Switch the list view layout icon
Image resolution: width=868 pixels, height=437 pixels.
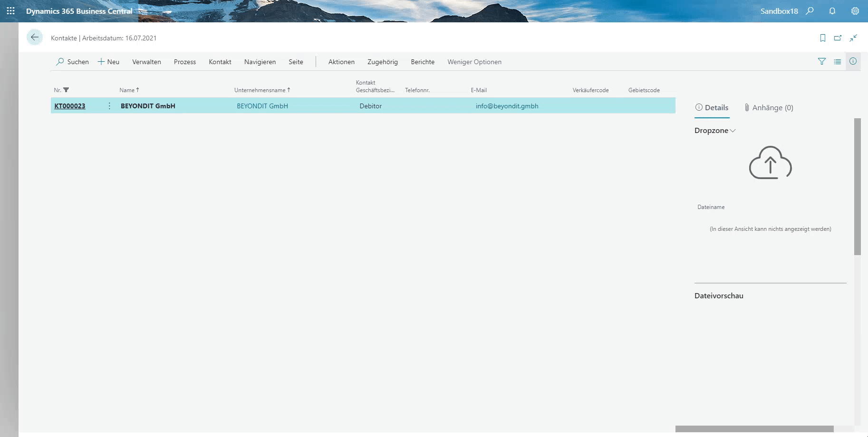click(838, 62)
